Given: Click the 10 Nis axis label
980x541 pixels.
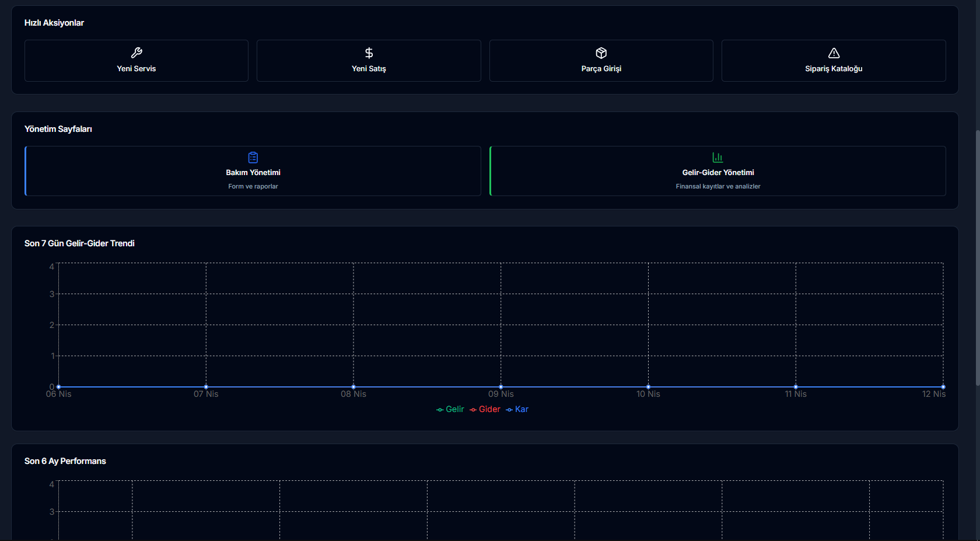Looking at the screenshot, I should click(x=648, y=394).
